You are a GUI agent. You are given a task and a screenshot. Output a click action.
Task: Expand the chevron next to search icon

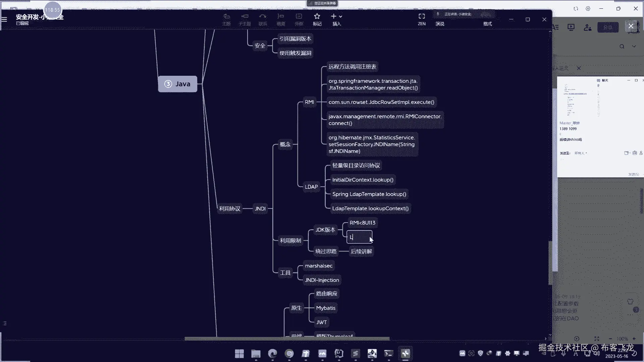[634, 47]
